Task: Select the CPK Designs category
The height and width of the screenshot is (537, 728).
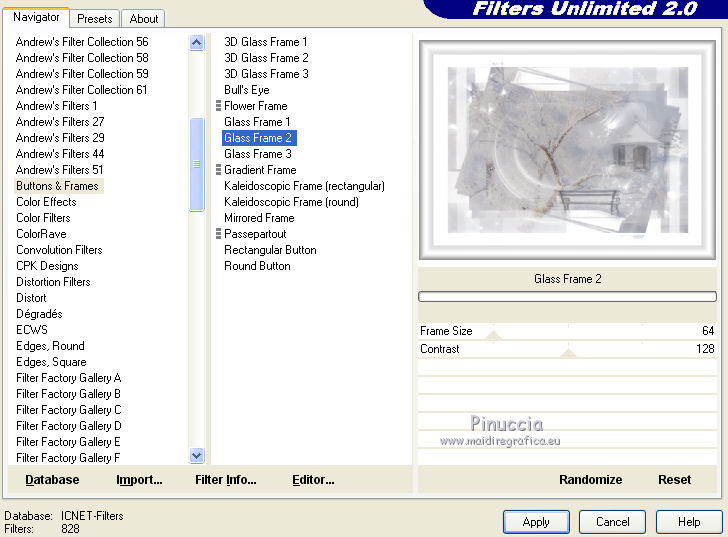Action: click(47, 266)
